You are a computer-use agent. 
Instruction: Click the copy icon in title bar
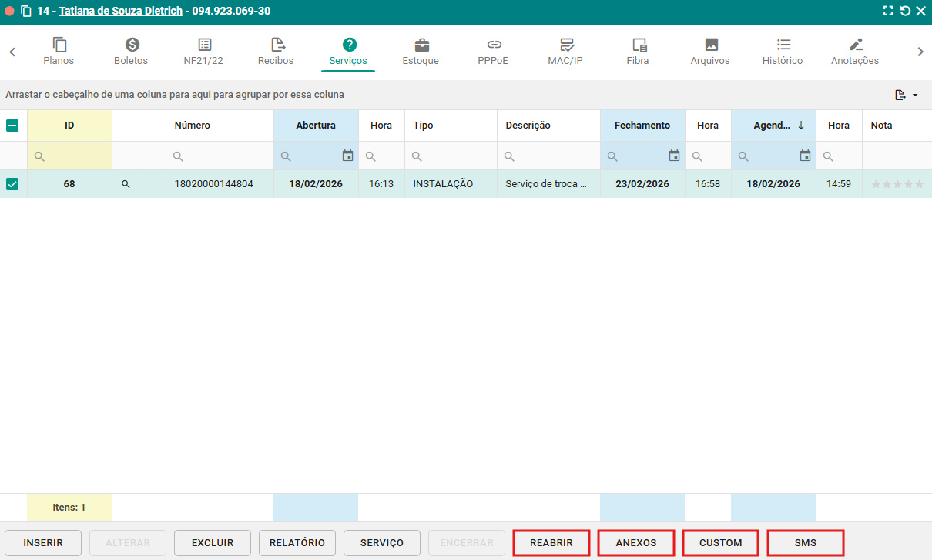coord(26,12)
